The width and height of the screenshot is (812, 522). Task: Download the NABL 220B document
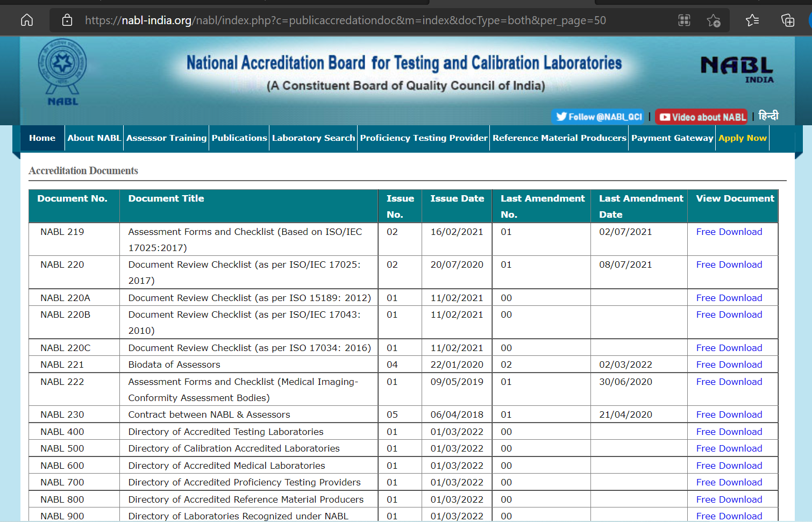click(x=729, y=314)
